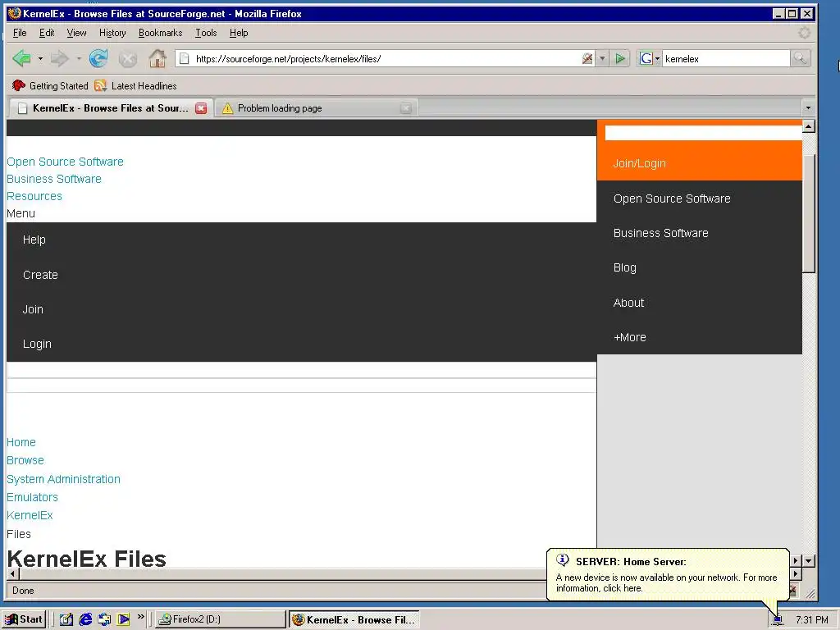The height and width of the screenshot is (630, 840).
Task: Open the Help menu in the menu bar
Action: tap(239, 33)
